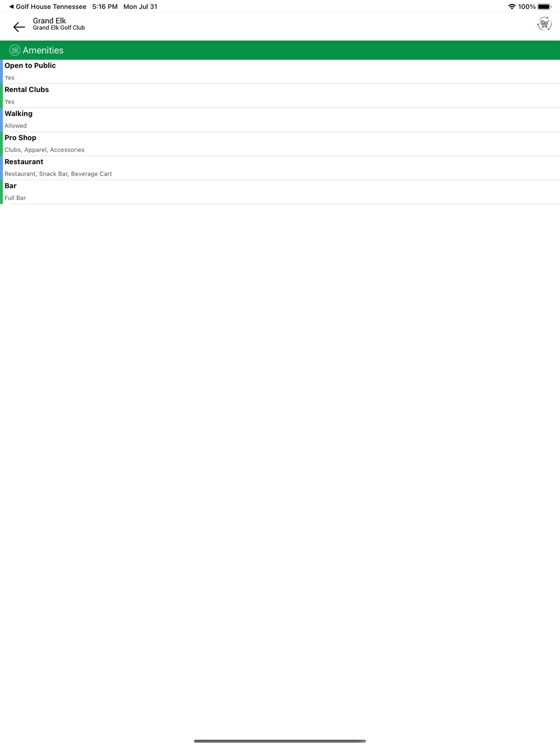Click the home indicator bar

point(280,741)
